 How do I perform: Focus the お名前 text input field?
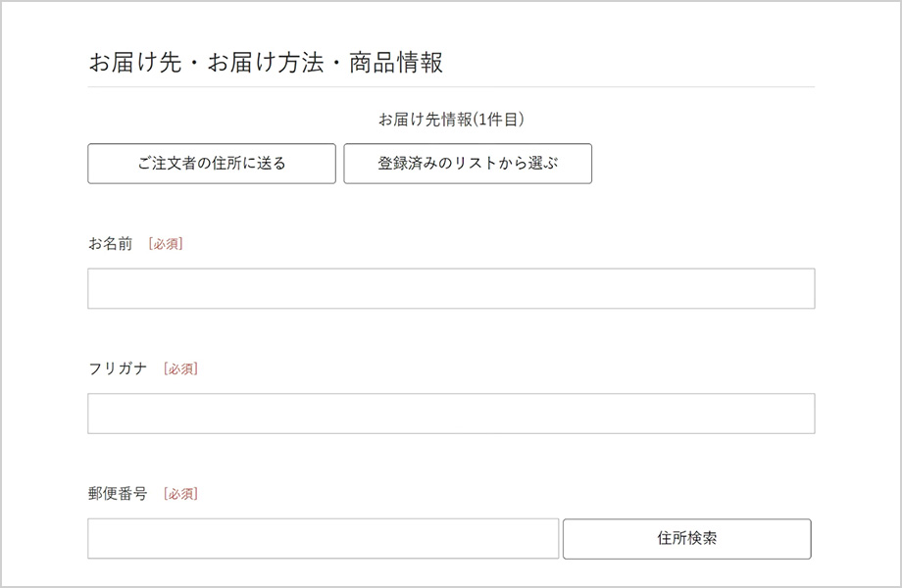pyautogui.click(x=451, y=288)
